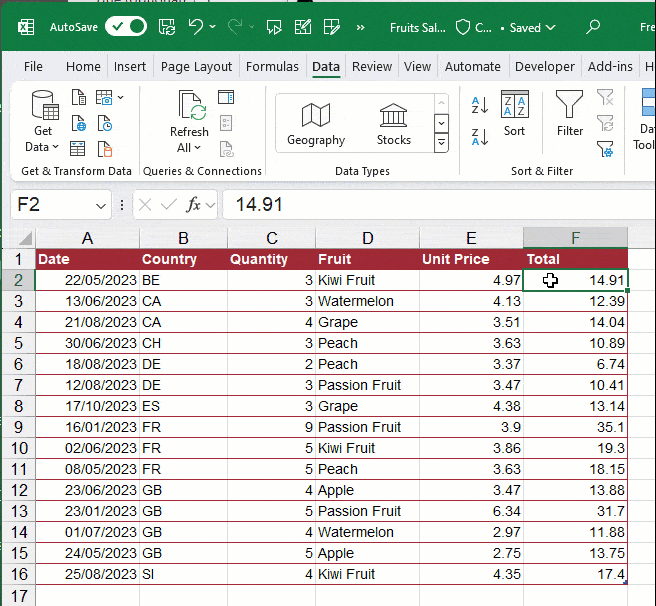Click the Unit Price header cell

pyautogui.click(x=471, y=259)
